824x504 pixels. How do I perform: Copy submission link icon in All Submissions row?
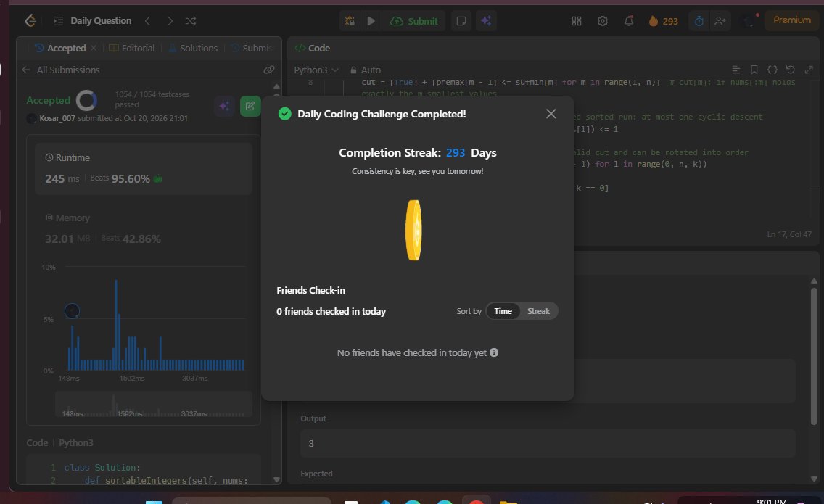click(x=269, y=70)
